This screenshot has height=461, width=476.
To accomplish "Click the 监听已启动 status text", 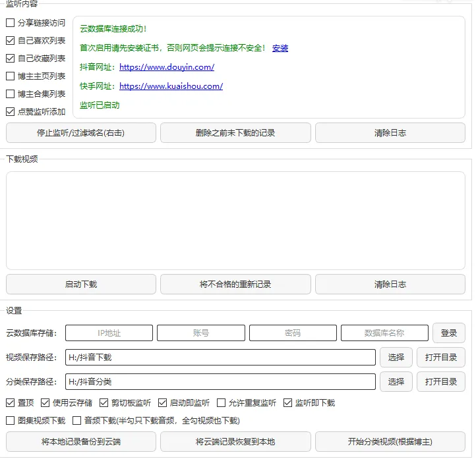I will click(x=100, y=105).
